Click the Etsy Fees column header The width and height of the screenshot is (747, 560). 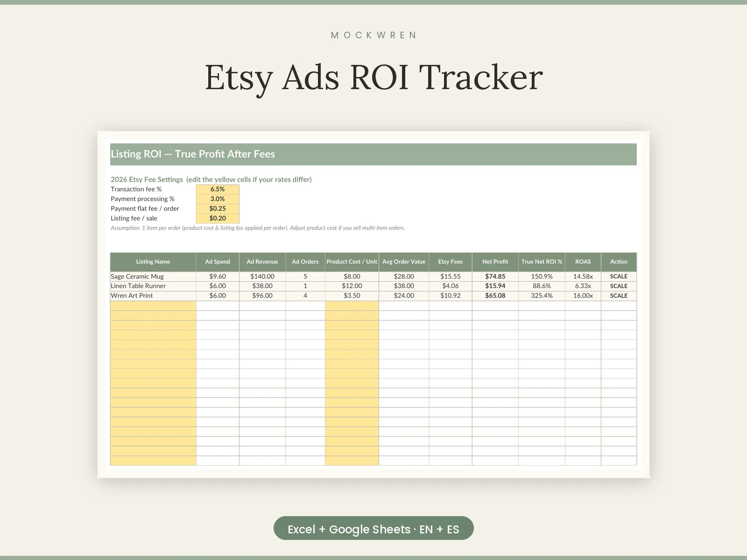tap(451, 262)
